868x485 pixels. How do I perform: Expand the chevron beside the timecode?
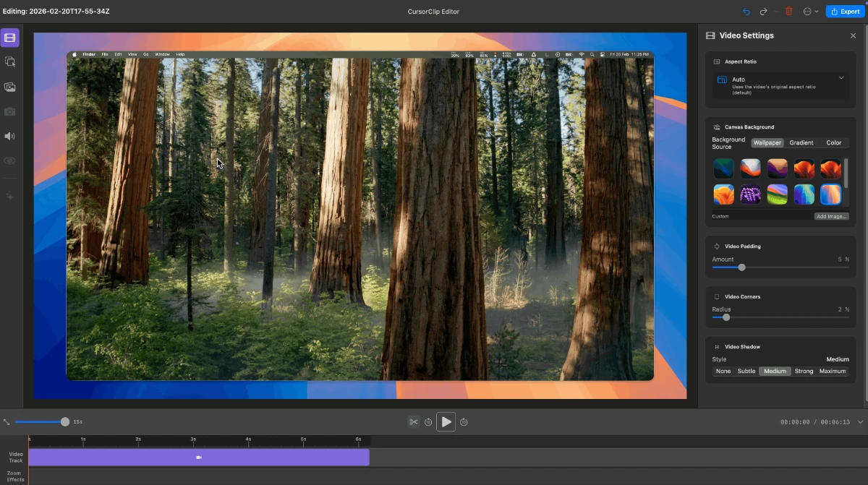860,422
